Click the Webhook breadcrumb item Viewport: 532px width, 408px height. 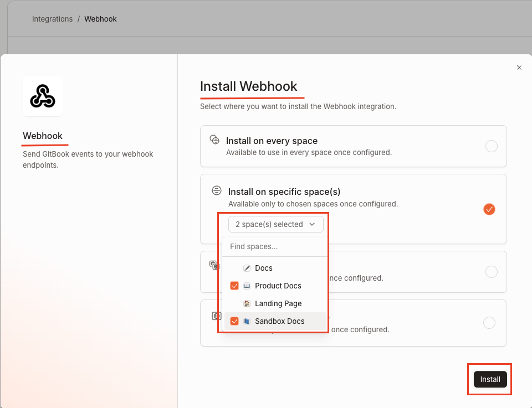(x=100, y=19)
